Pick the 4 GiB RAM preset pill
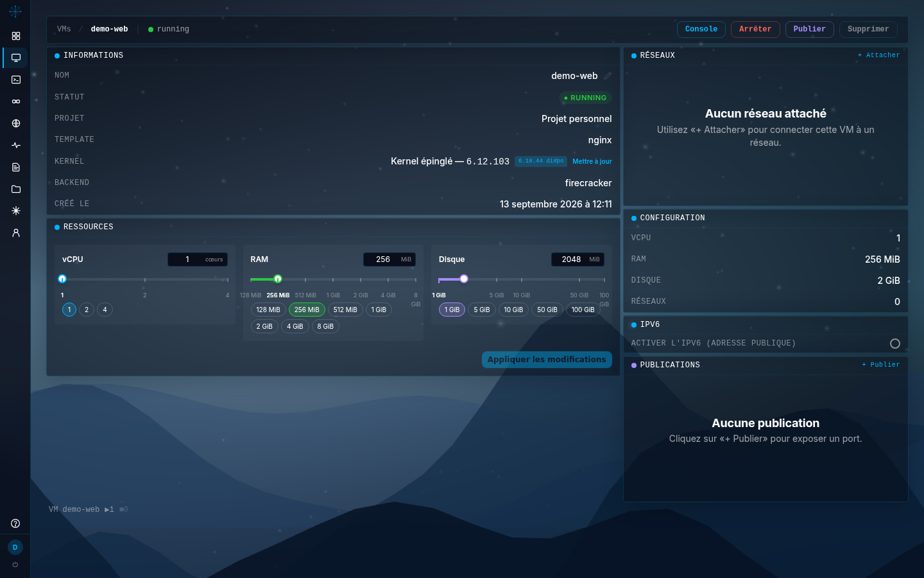 click(295, 326)
